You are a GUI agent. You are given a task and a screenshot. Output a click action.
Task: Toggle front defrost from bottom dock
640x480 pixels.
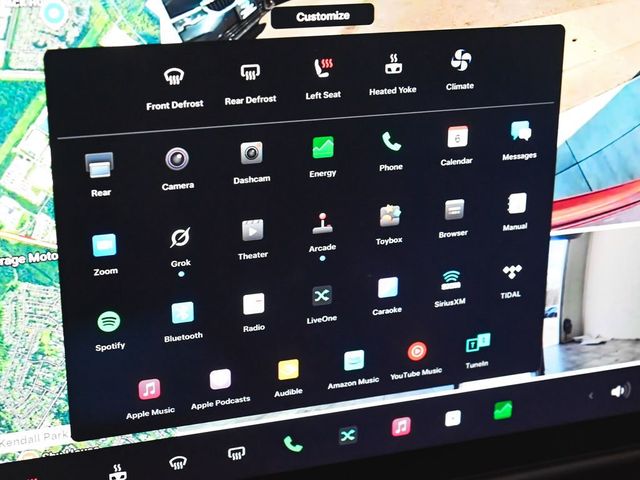[x=178, y=463]
